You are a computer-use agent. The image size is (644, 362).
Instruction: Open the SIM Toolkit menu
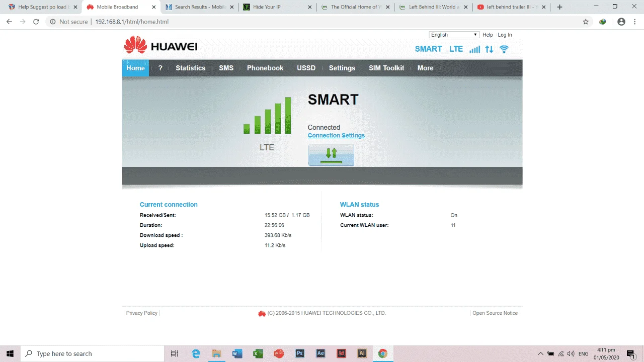click(386, 68)
